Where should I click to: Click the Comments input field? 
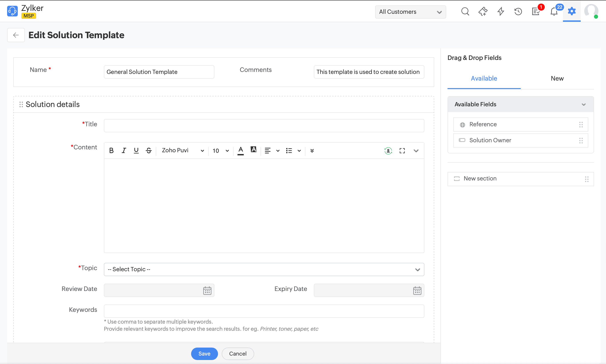[369, 72]
